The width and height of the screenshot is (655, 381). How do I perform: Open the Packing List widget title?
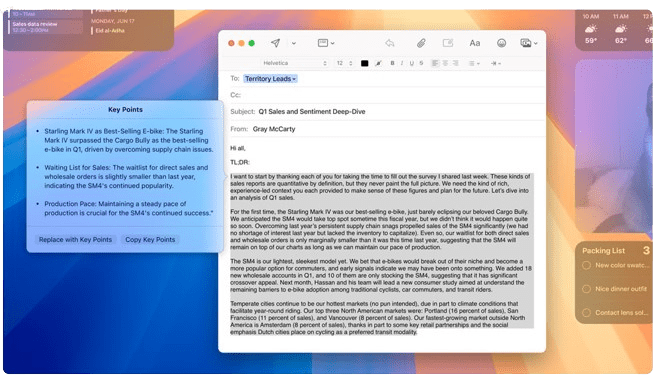pyautogui.click(x=603, y=251)
